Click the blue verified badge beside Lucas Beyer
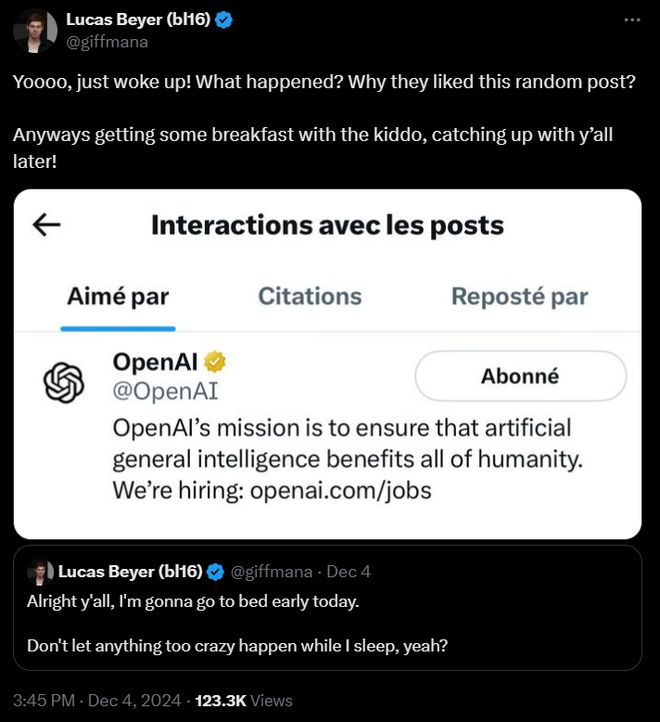This screenshot has width=660, height=722. click(x=225, y=20)
